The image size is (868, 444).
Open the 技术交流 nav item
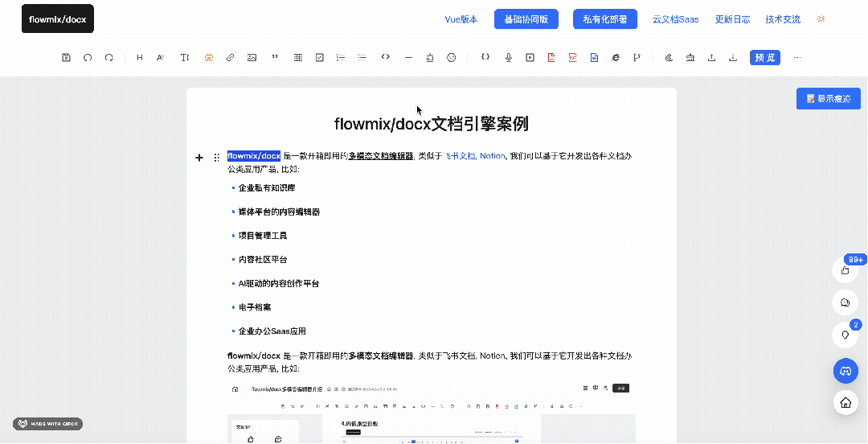[783, 19]
